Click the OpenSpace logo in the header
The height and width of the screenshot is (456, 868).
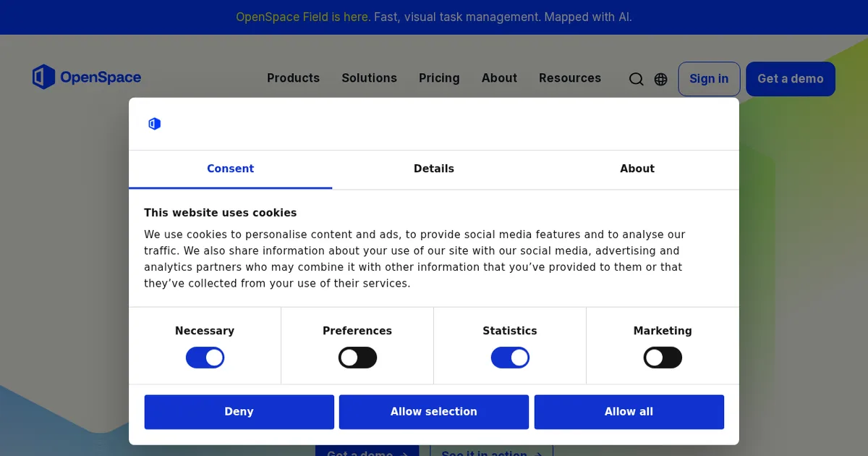coord(87,77)
